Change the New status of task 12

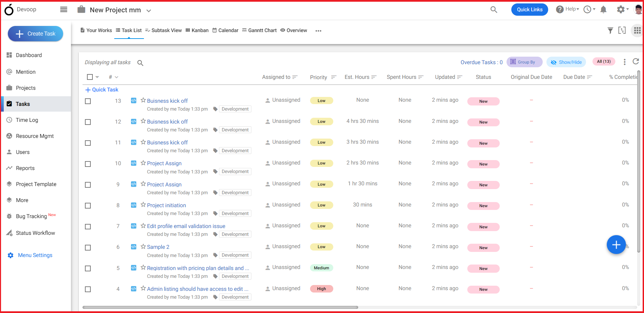[x=483, y=122]
